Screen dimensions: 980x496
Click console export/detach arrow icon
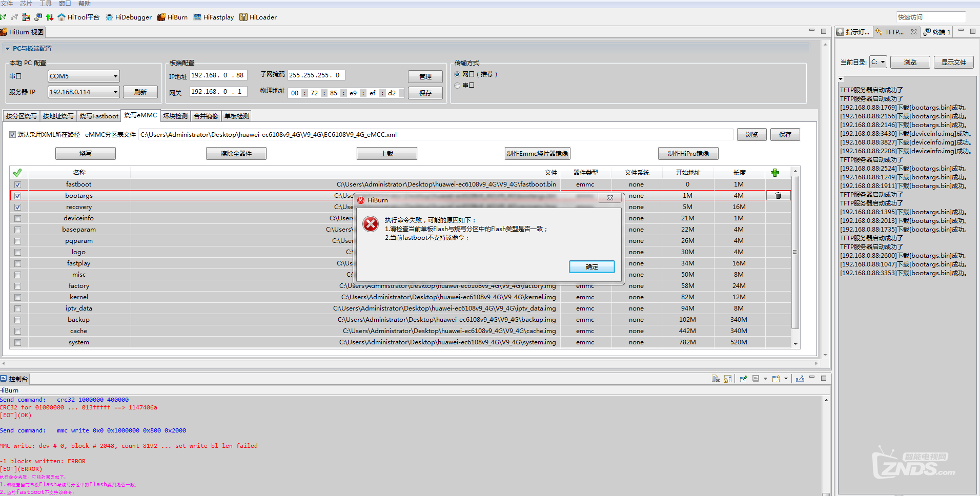coord(800,379)
